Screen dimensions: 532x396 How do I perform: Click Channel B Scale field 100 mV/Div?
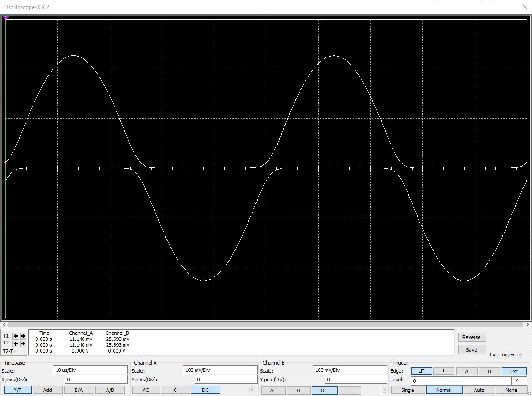click(350, 370)
